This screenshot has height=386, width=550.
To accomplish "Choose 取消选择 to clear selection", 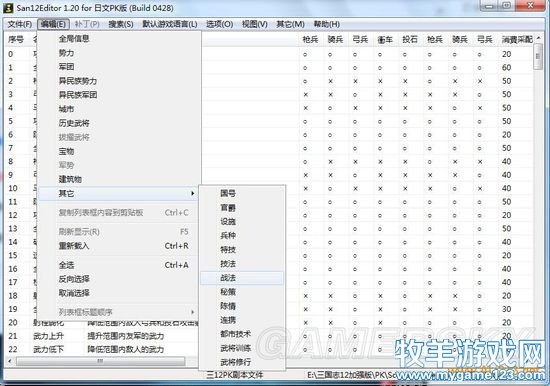I will [119, 293].
